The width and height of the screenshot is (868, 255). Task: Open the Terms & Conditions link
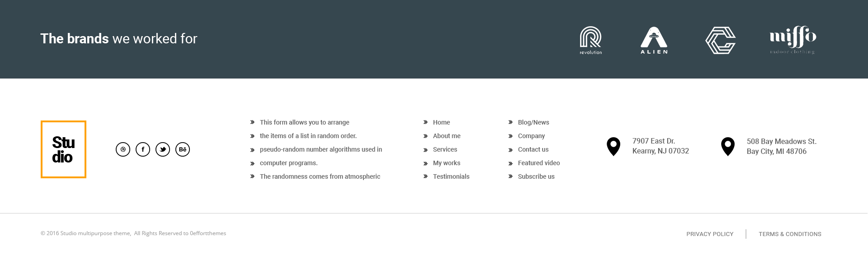tap(790, 234)
